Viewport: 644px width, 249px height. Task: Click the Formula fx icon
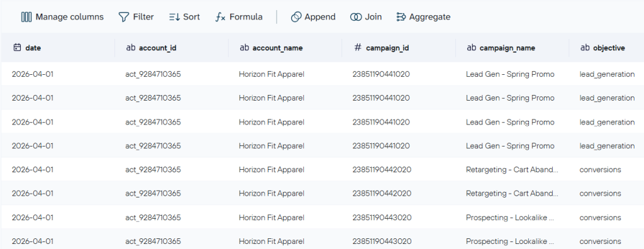pyautogui.click(x=220, y=17)
